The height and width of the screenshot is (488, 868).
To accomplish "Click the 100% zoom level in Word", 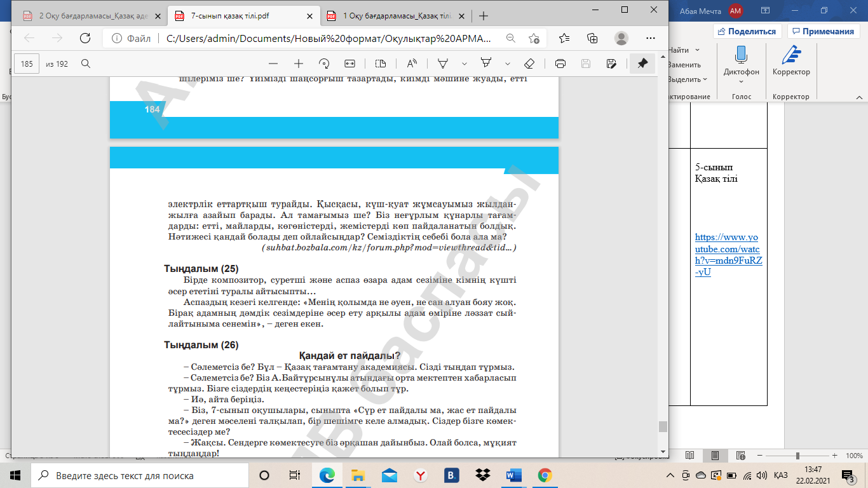I will pos(854,456).
